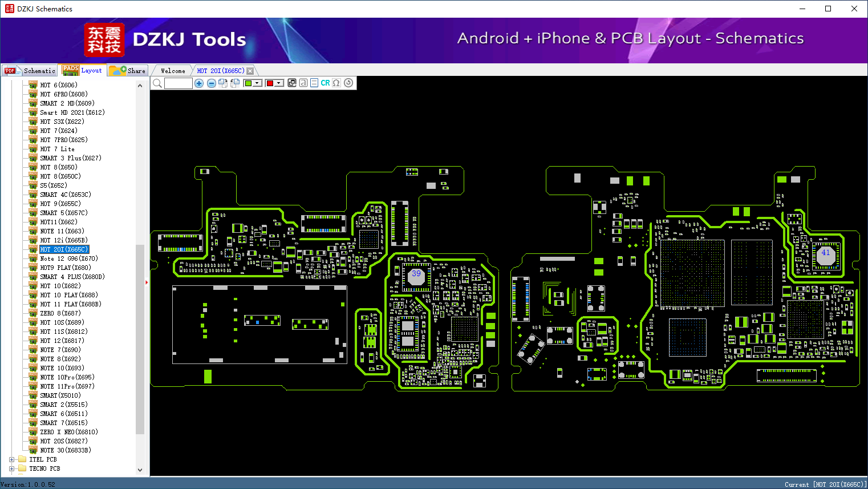Open the red color dropdown arrow
Screen dimensions: 868x489
tap(279, 83)
